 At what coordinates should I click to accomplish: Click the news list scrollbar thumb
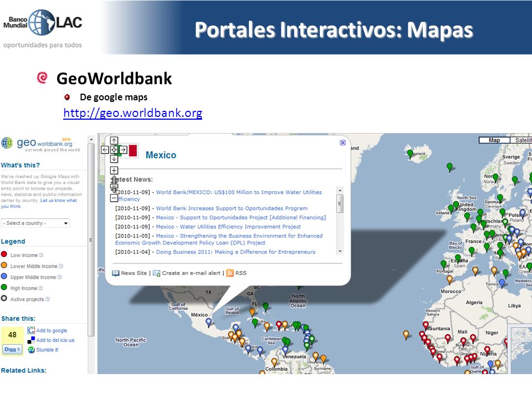point(340,203)
